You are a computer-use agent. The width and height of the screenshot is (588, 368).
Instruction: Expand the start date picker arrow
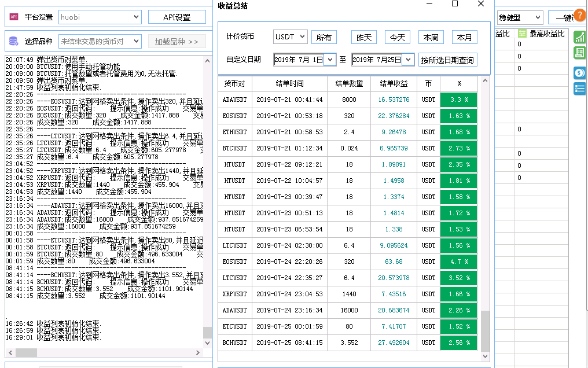tap(330, 60)
